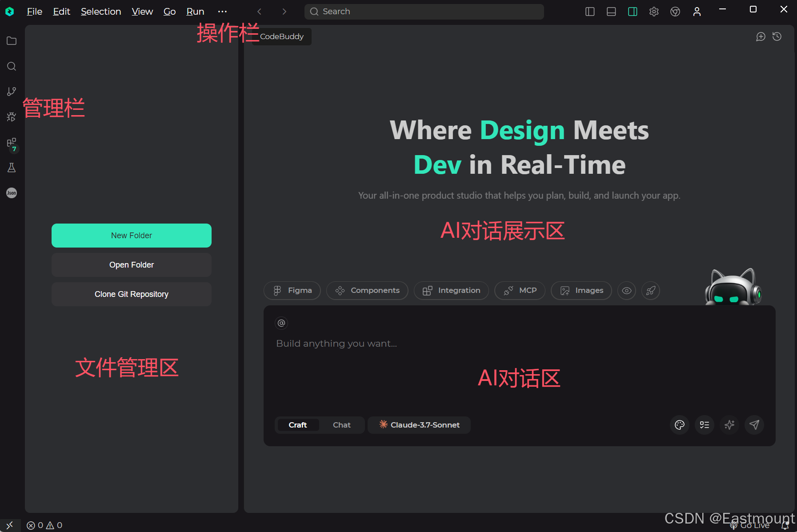797x532 pixels.
Task: Open the Claude-3.7-Sonnet model selector
Action: point(419,425)
